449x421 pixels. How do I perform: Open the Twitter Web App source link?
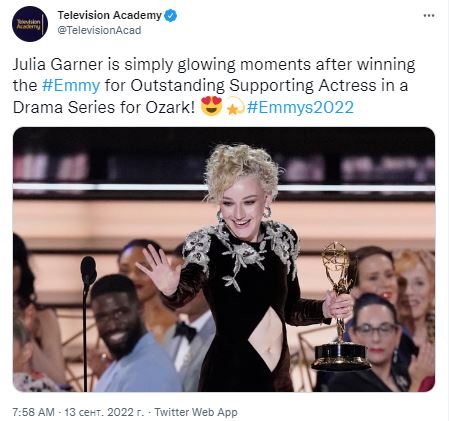[196, 412]
